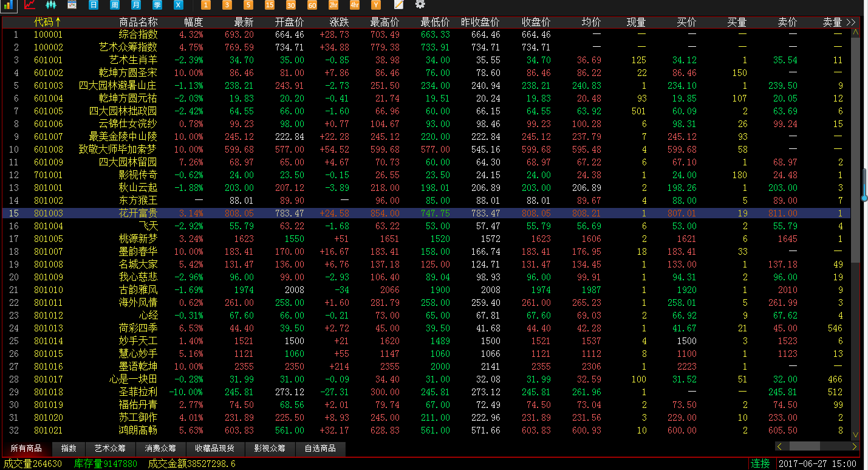The height and width of the screenshot is (470, 868).
Task: Sort by 最低价 column header
Action: pos(436,22)
